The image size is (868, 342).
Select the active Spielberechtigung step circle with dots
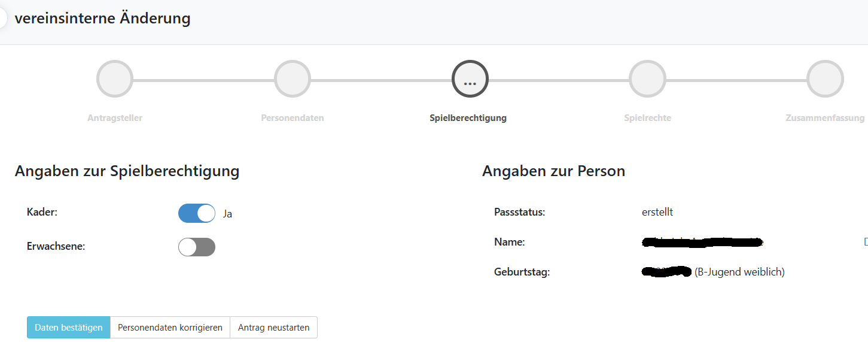[x=470, y=79]
